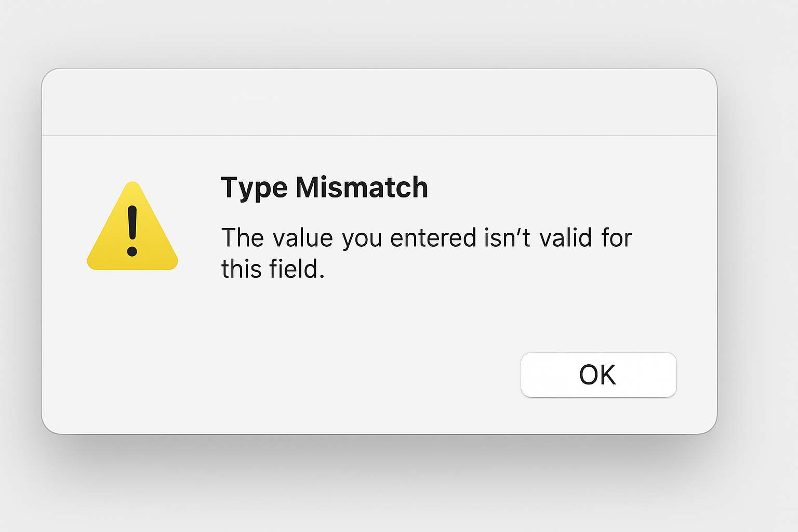Viewport: 798px width, 532px height.
Task: Click the word "valid" in the message
Action: click(x=566, y=238)
